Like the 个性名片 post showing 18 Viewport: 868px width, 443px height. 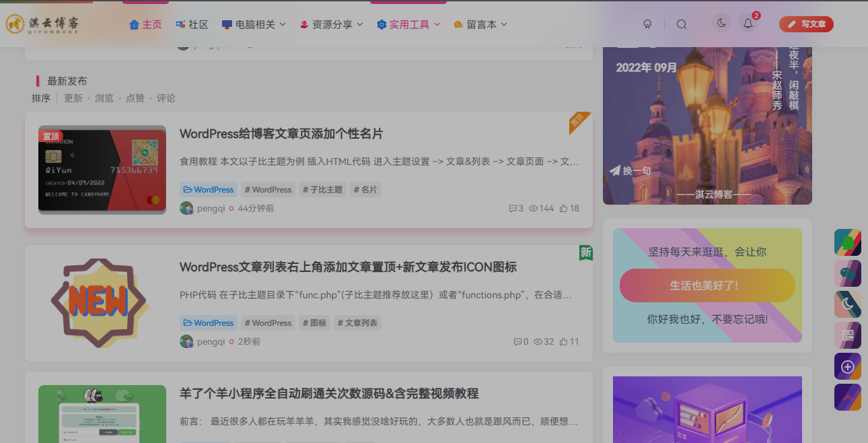click(569, 209)
